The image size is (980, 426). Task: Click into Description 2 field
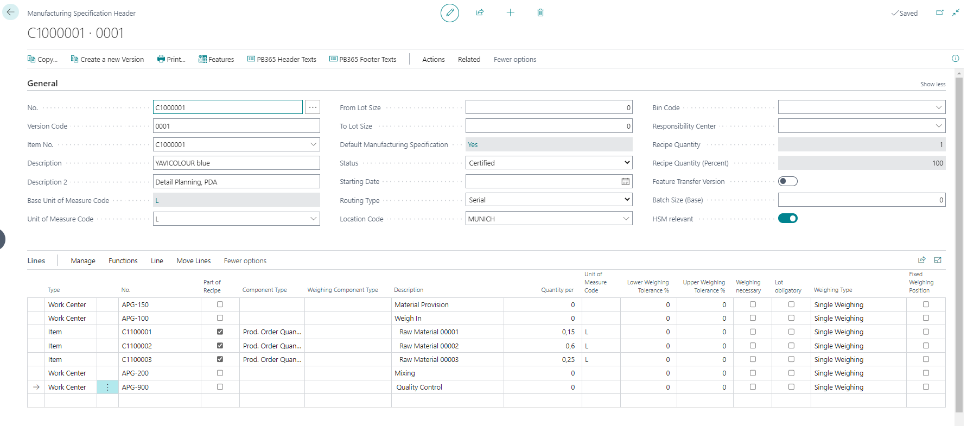click(237, 182)
